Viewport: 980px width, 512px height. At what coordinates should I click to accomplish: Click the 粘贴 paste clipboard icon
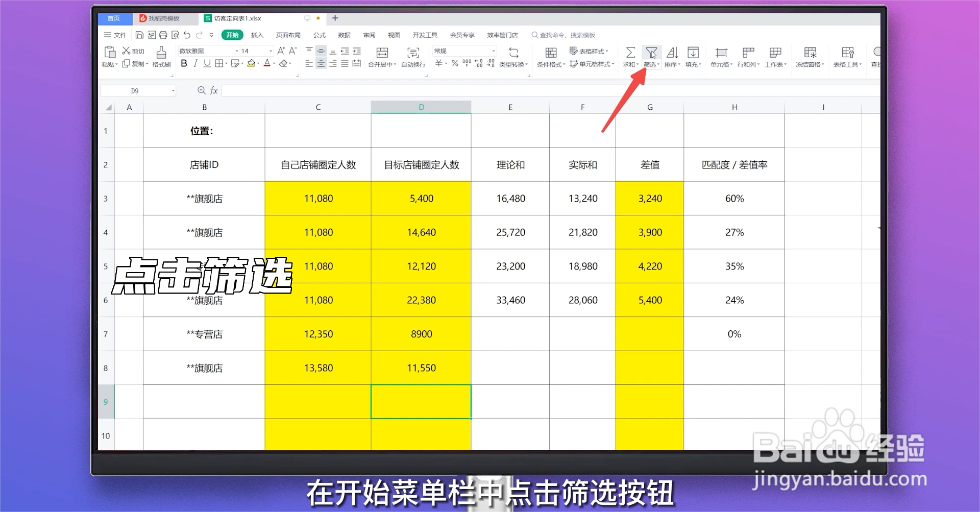pos(110,52)
